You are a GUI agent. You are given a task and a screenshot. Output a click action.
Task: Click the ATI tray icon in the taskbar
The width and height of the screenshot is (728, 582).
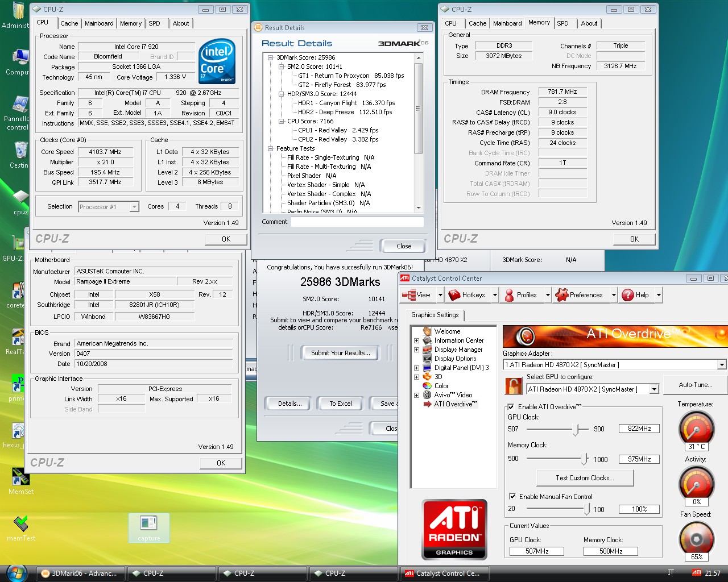tap(696, 573)
